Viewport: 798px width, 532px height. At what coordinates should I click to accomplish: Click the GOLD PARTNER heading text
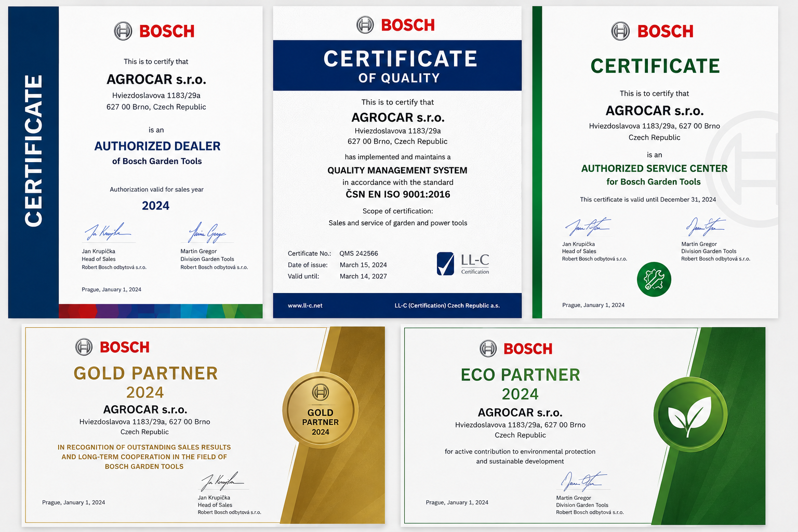[146, 373]
